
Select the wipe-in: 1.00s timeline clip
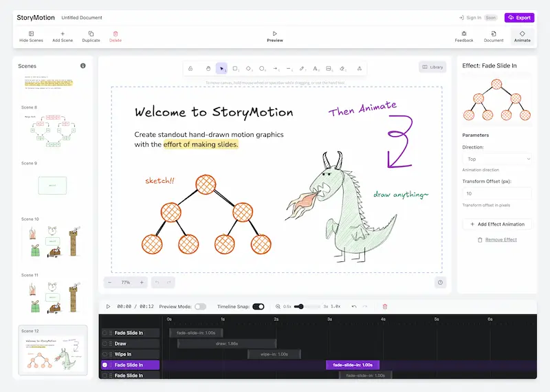[274, 354]
